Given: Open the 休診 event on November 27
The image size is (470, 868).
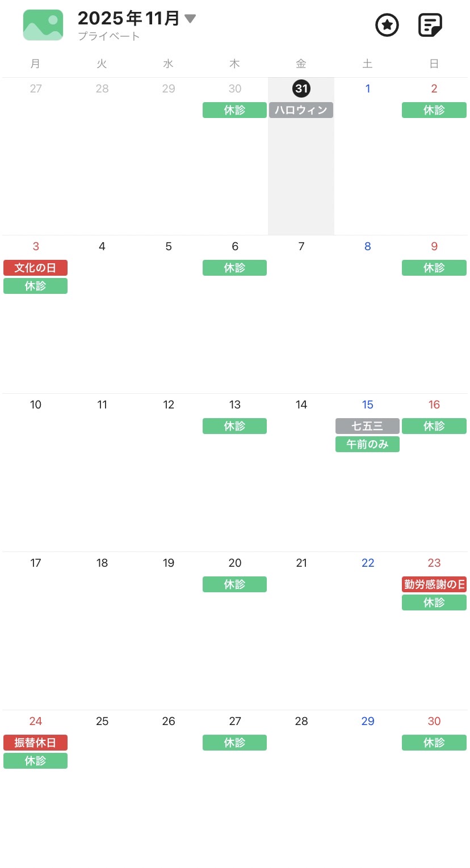Looking at the screenshot, I should (x=234, y=743).
